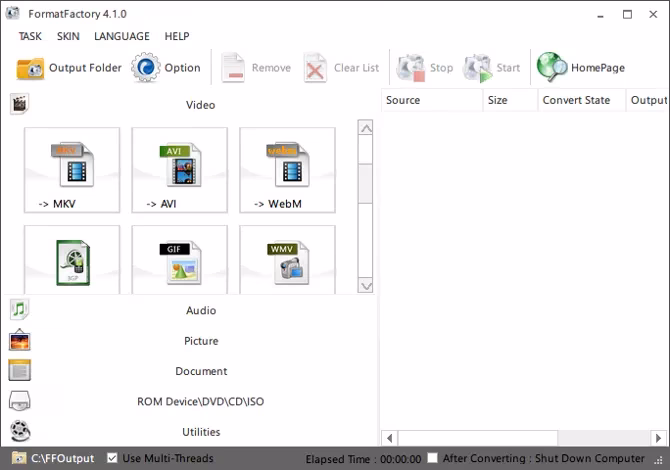Click the -> MKV video format icon
670x470 pixels.
72,170
